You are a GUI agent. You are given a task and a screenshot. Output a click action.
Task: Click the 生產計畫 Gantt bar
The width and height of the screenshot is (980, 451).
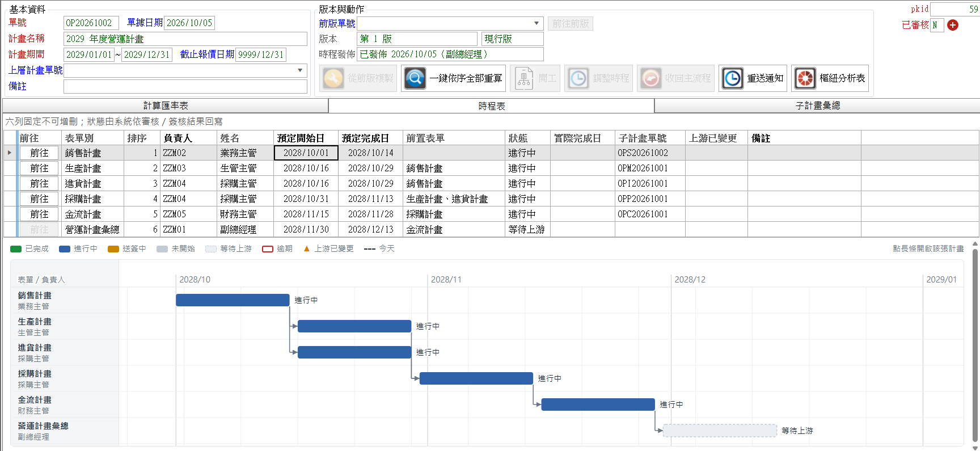tap(354, 326)
